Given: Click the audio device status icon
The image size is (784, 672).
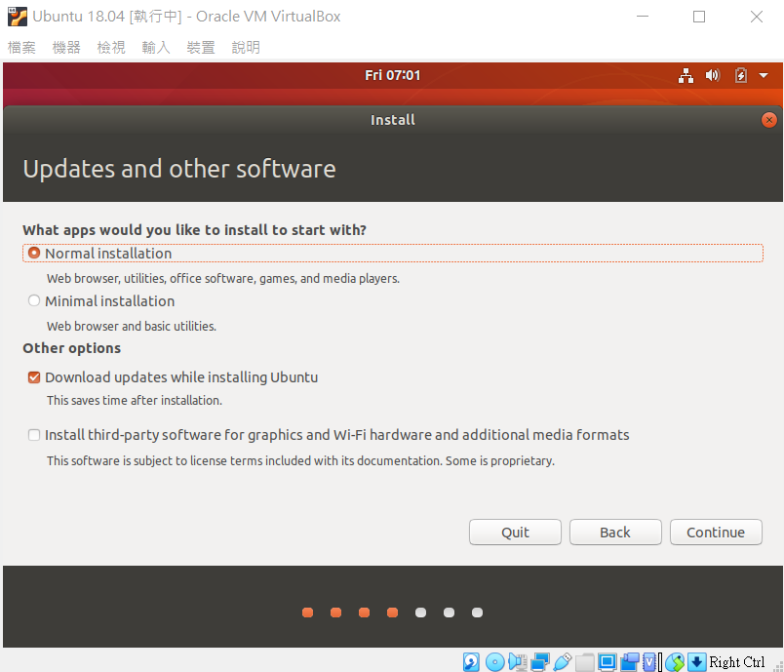Looking at the screenshot, I should pos(518,662).
